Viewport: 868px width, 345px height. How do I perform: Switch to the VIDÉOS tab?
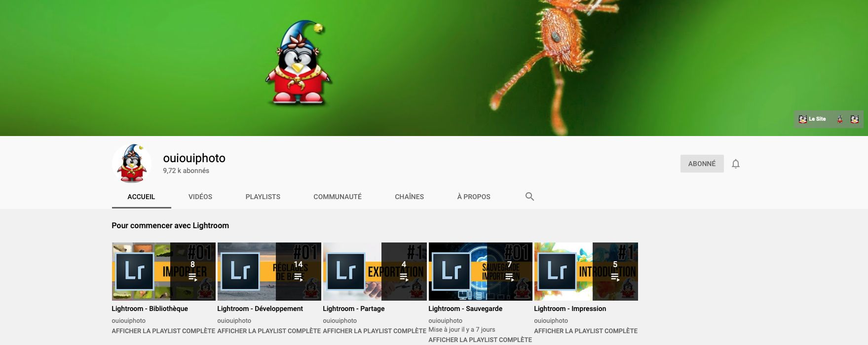(x=200, y=197)
